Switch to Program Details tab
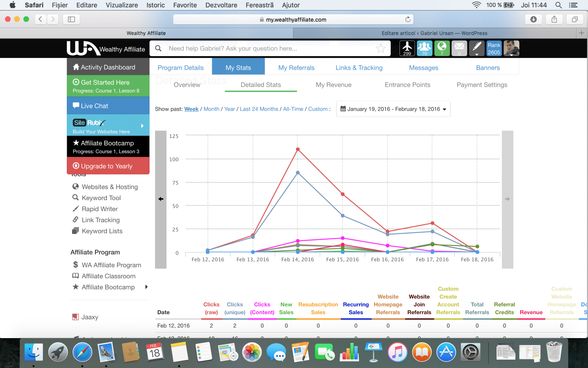The image size is (588, 368). 181,68
